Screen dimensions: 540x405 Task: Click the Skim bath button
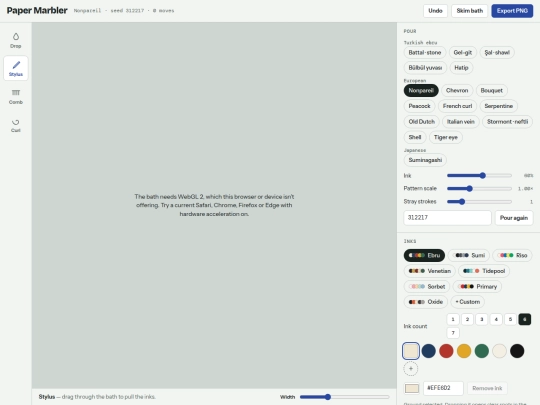pos(469,11)
